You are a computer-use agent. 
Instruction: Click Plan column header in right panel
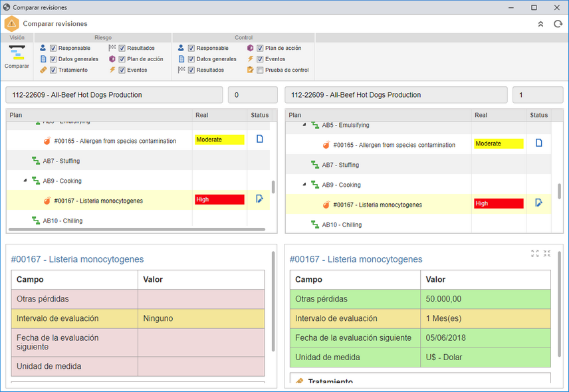pyautogui.click(x=378, y=115)
